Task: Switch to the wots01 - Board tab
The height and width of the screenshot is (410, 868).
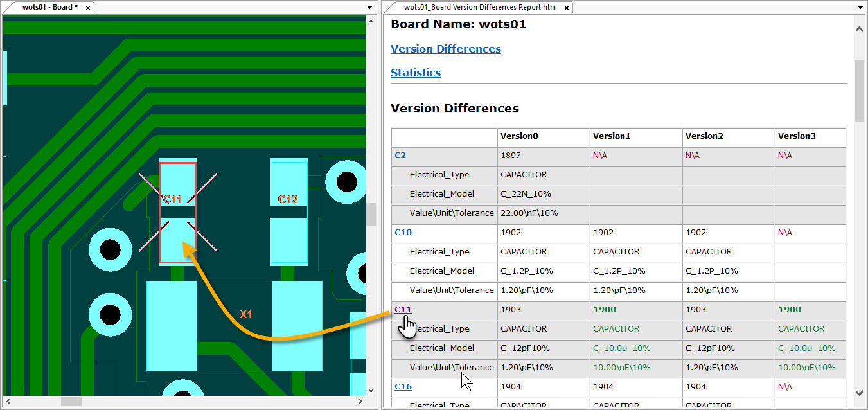Action: pyautogui.click(x=49, y=7)
